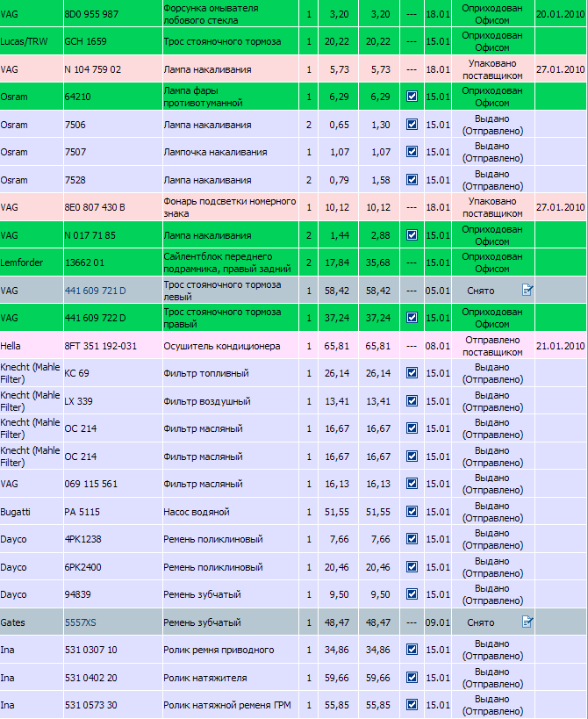This screenshot has height=719, width=588.
Task: Click price 51,55 total in Bugatti row
Action: 378,512
